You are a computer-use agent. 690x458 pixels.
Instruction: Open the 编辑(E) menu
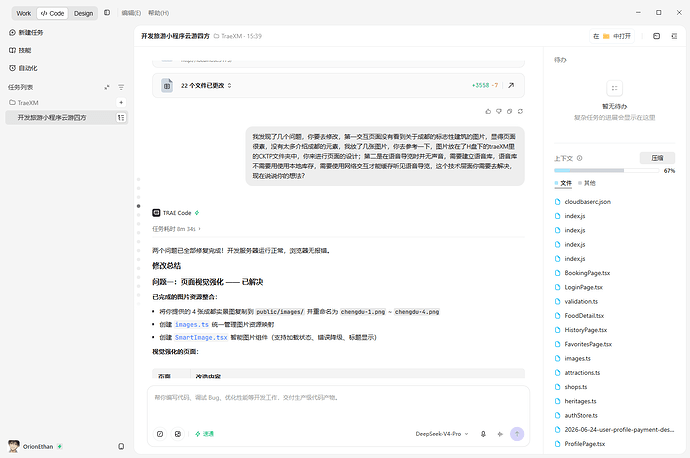click(131, 13)
